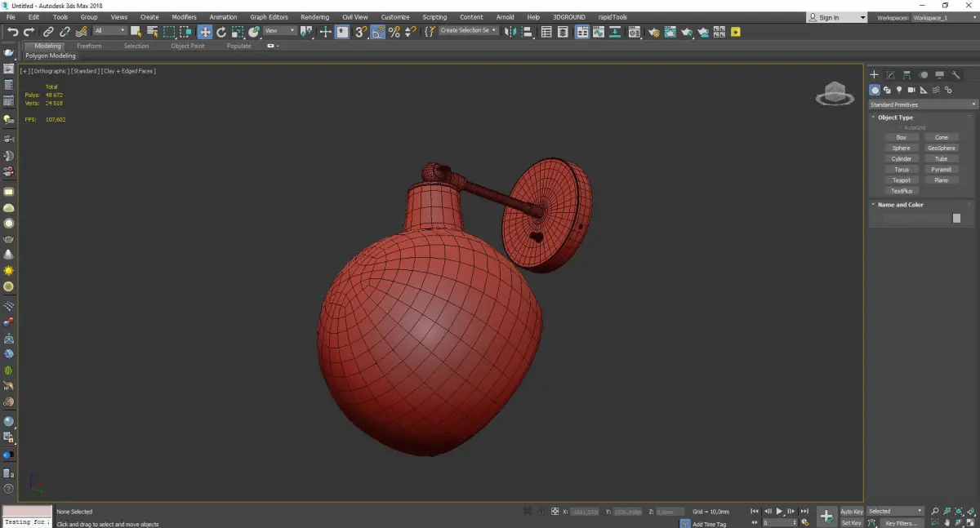Open Key Filters dialog button
The width and height of the screenshot is (980, 528).
901,523
